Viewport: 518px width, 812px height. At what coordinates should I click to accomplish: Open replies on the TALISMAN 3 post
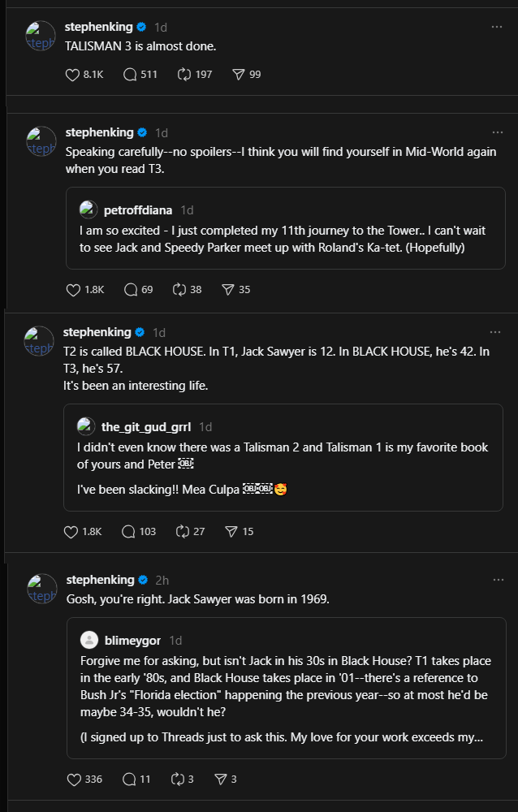coord(130,75)
